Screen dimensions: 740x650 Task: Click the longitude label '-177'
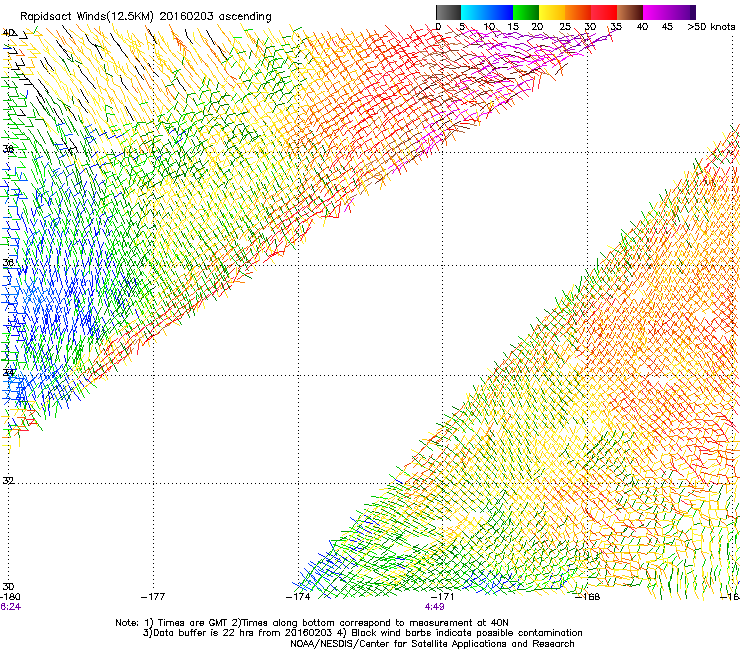(x=153, y=597)
